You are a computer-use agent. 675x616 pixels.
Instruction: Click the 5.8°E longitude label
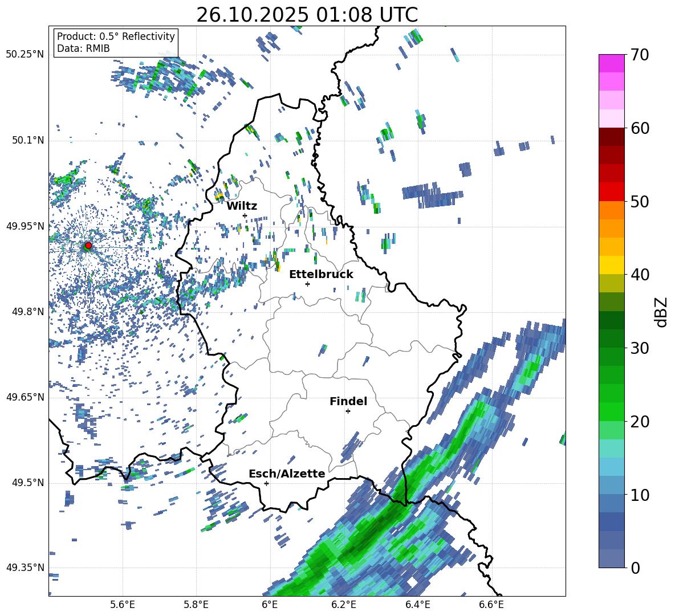(196, 605)
